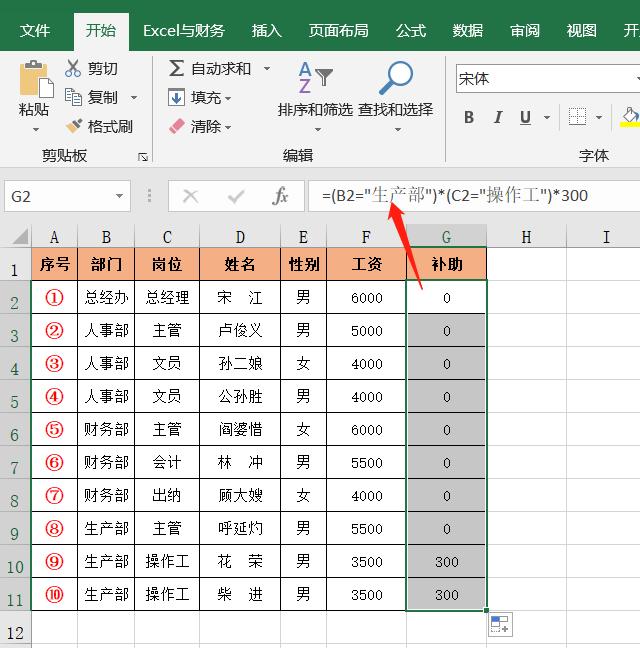This screenshot has width=640, height=648.
Task: Click the Paste (粘贴) clipboard icon
Action: [x=34, y=80]
